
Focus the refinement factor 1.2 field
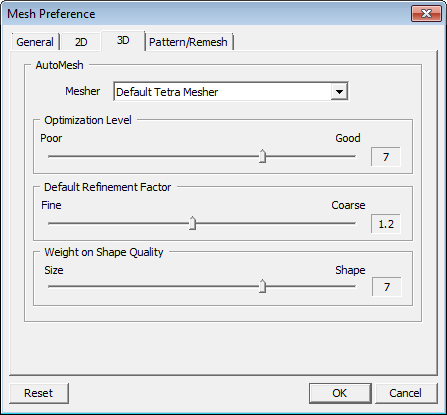386,224
